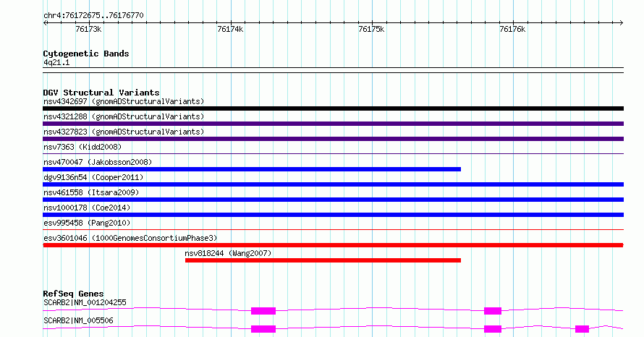Open SCARB2|NM_005506 transcript label
This screenshot has width=644, height=337.
tap(78, 320)
